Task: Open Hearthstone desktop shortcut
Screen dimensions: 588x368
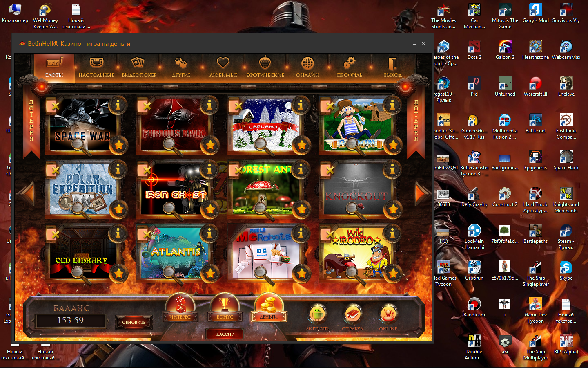Action: coord(535,50)
